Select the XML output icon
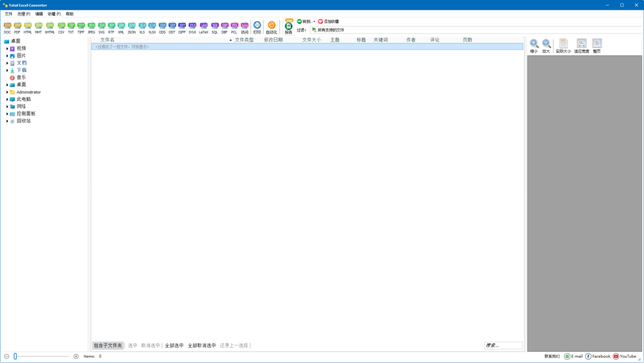Image resolution: width=644 pixels, height=363 pixels. 121,28
